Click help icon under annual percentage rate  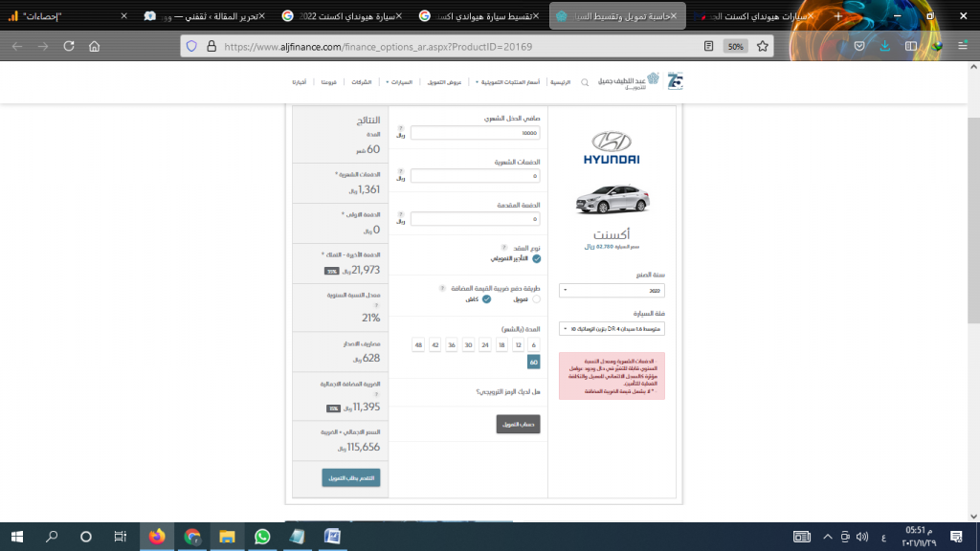(x=376, y=305)
